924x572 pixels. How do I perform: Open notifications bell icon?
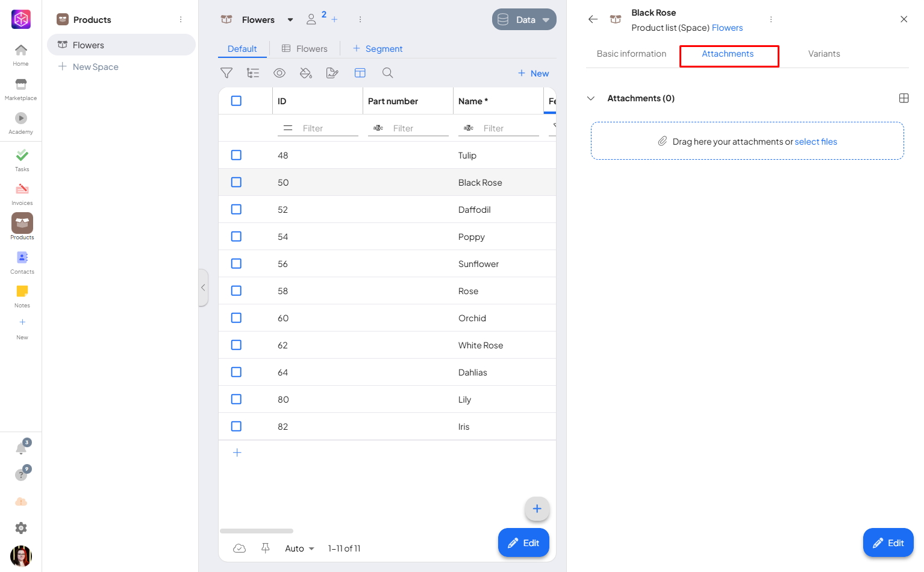pyautogui.click(x=21, y=448)
